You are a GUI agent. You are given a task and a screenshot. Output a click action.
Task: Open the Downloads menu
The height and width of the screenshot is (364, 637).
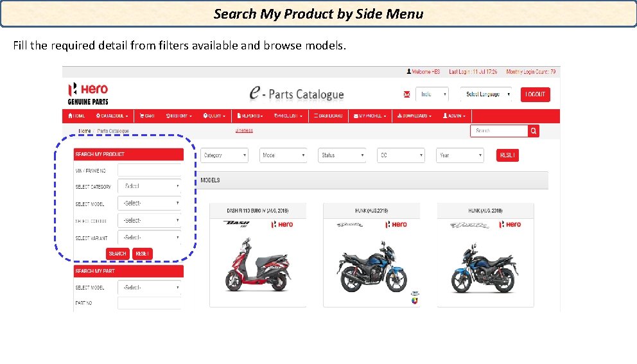click(414, 116)
